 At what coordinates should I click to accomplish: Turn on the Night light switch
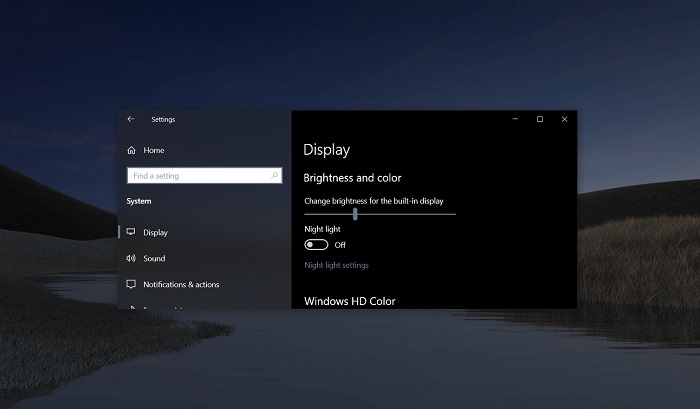316,245
